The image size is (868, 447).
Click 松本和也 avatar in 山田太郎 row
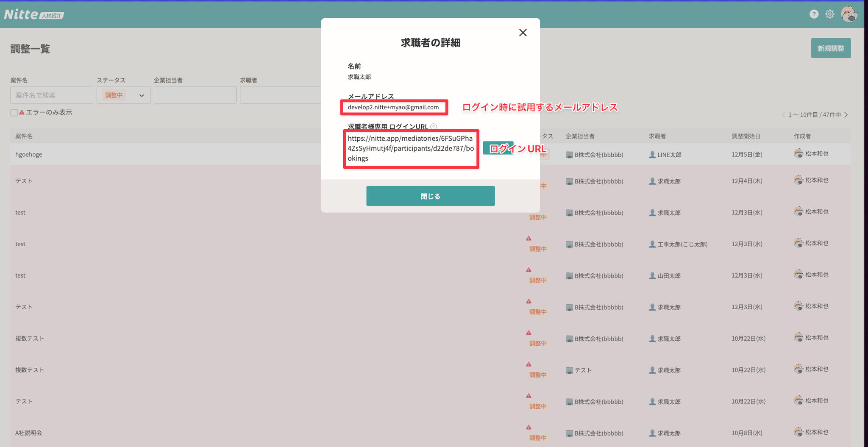(798, 275)
